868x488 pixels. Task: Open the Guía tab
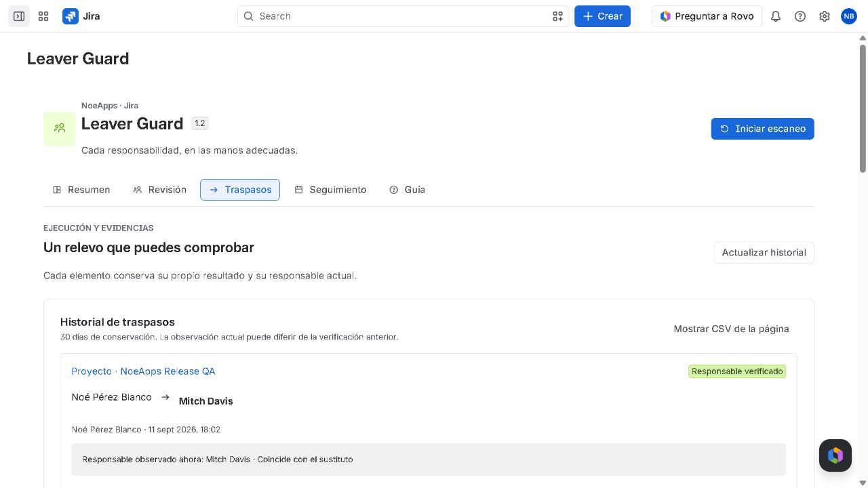pos(407,190)
